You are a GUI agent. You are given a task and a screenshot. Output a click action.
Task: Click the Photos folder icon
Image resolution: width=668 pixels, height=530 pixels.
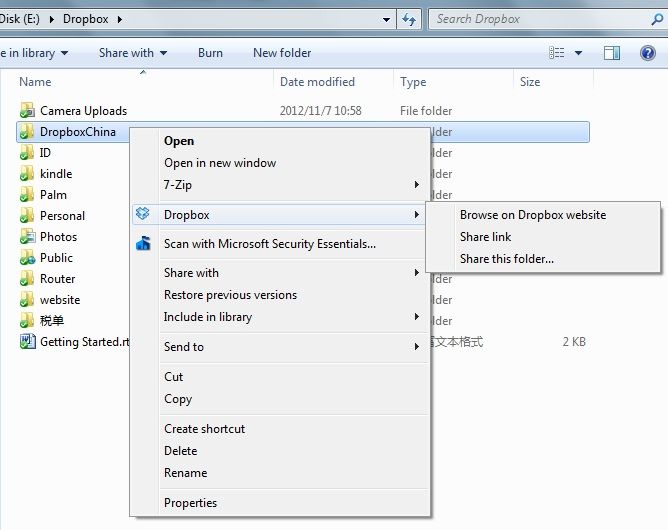pos(27,236)
